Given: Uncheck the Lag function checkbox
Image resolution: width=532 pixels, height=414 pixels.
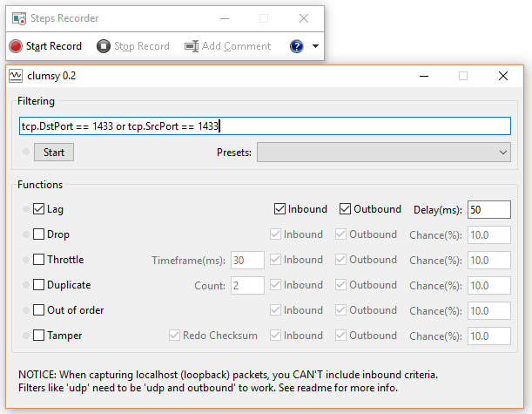Looking at the screenshot, I should pos(38,209).
